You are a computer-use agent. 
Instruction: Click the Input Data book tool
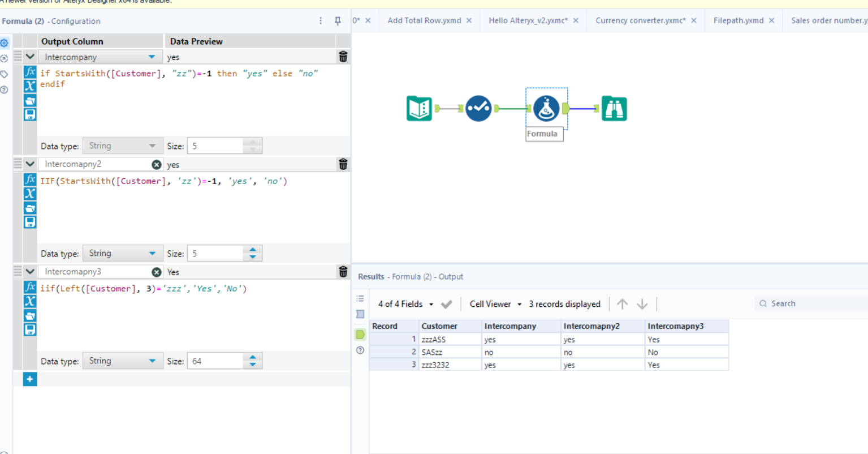click(x=419, y=109)
